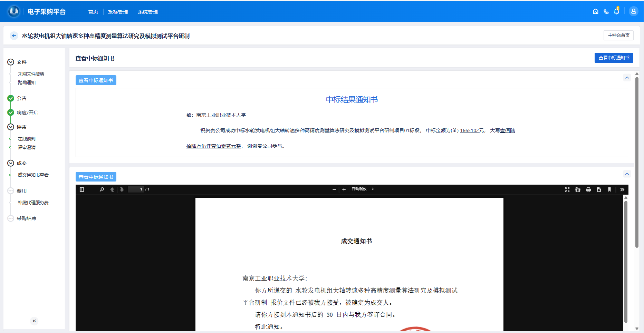Go to 主控台首页

[x=618, y=35]
